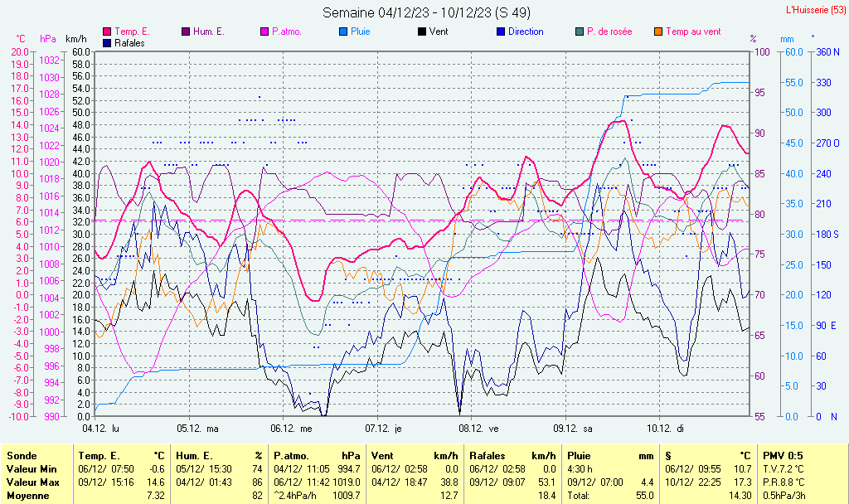Screen dimensions: 849x504
Task: Click the mean temperature value 7.32
Action: point(156,496)
